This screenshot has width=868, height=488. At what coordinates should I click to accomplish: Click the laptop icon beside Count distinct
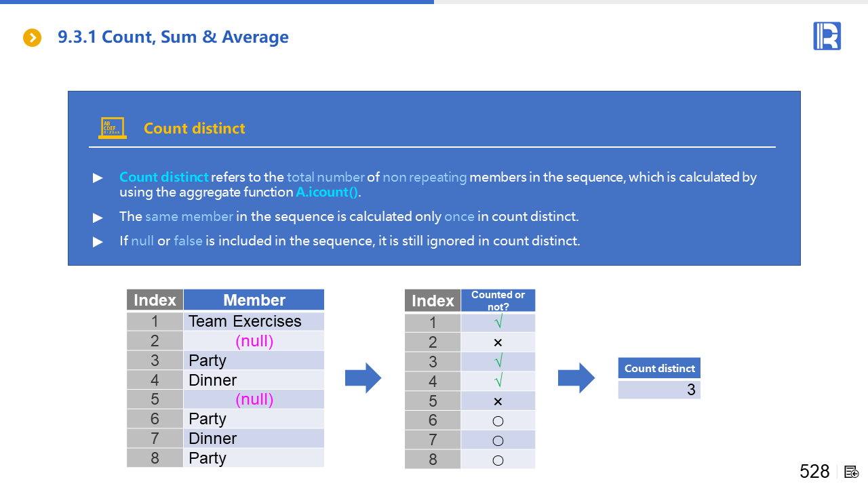[x=112, y=128]
